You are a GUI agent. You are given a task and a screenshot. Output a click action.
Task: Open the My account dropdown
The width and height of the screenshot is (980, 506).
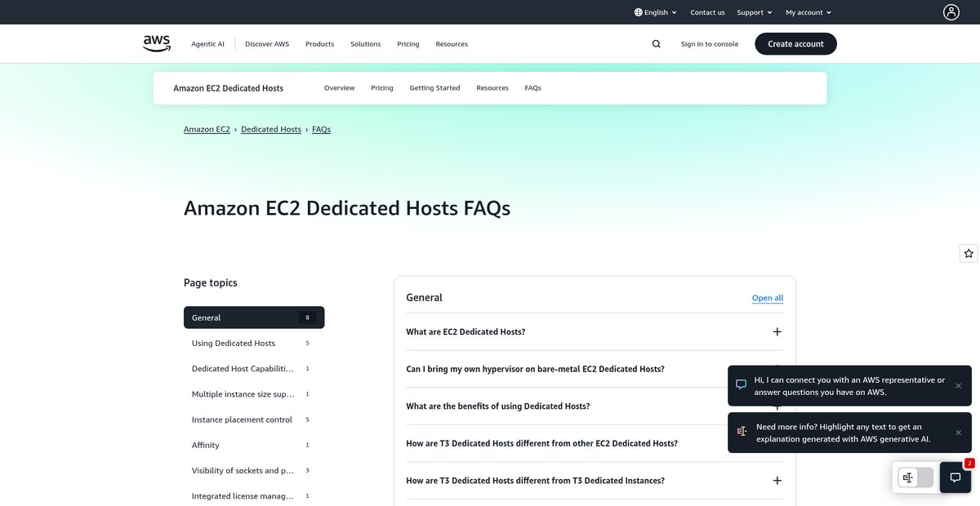tap(808, 12)
